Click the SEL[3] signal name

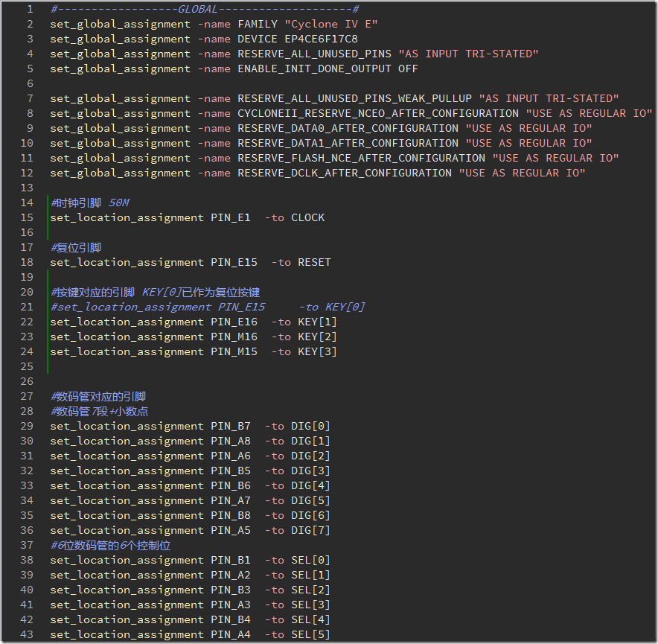click(x=310, y=605)
